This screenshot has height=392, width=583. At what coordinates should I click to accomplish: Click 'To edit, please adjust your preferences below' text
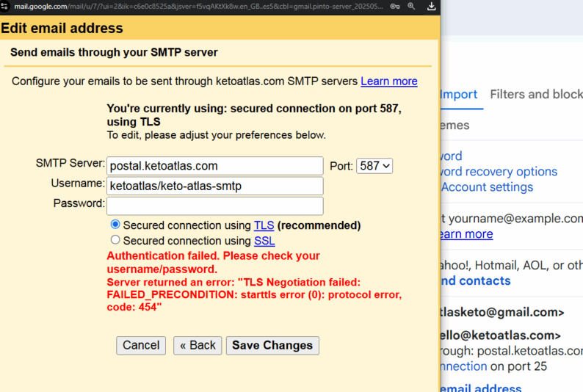(216, 135)
